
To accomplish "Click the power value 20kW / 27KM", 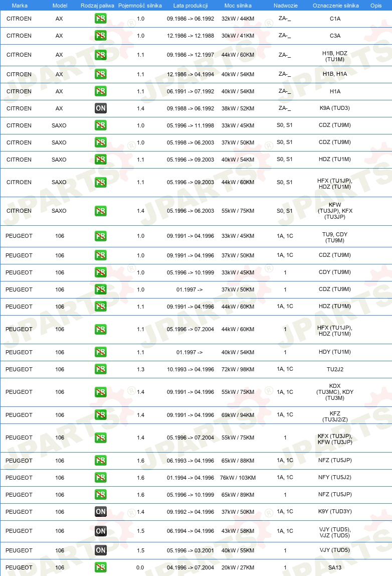I will (x=238, y=567).
